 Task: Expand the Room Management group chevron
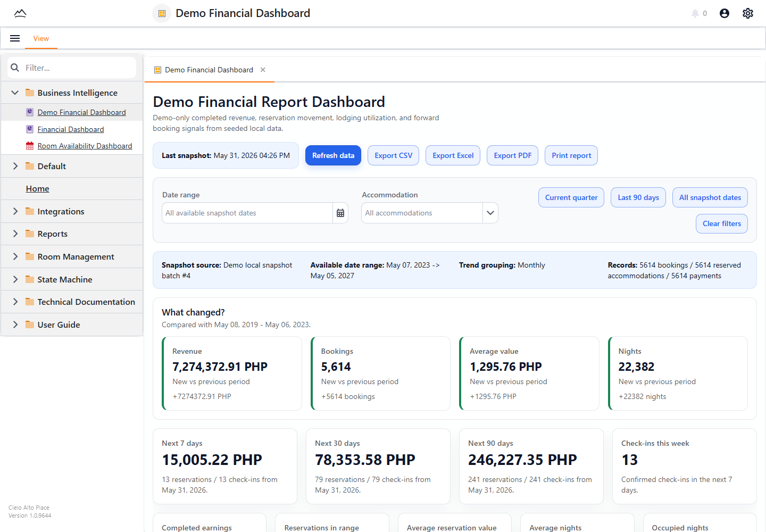pos(15,256)
